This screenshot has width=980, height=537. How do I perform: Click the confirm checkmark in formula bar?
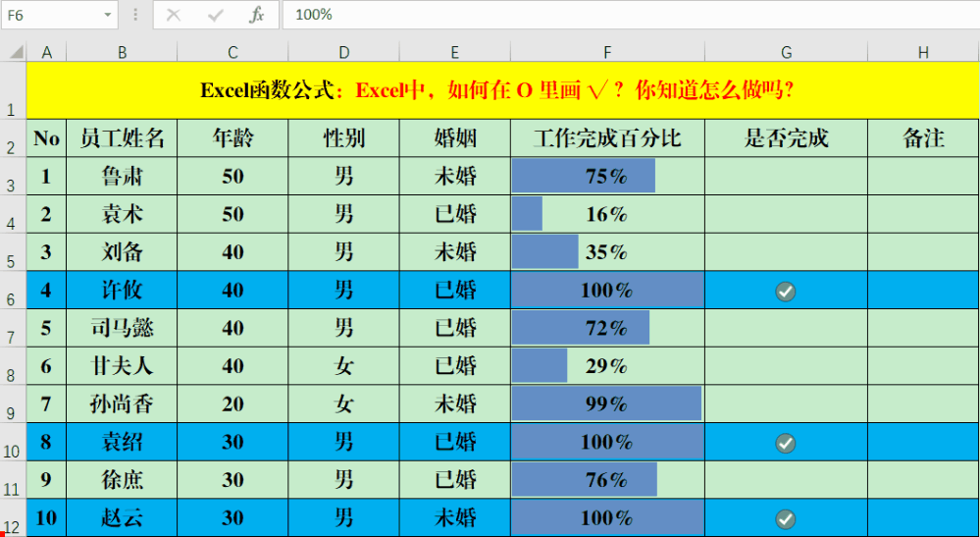tap(215, 15)
